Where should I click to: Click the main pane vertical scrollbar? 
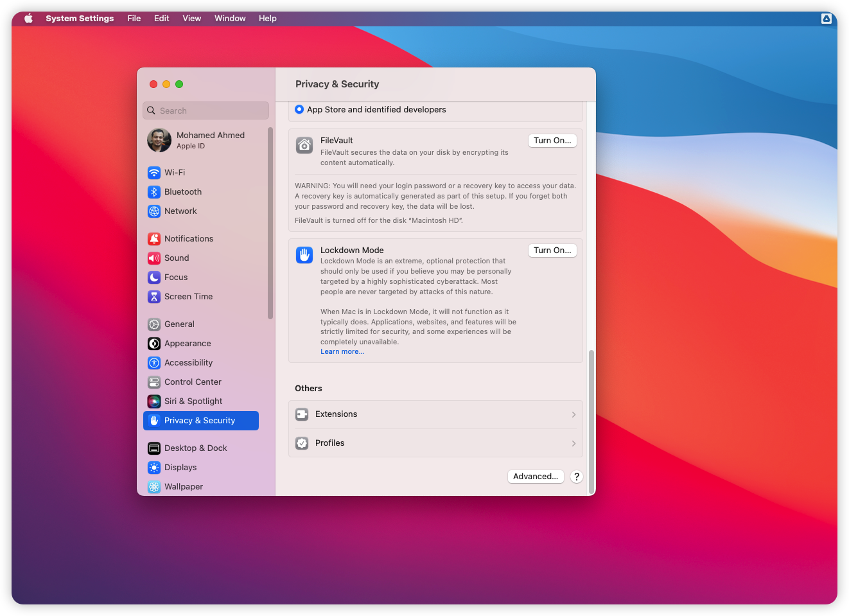591,421
